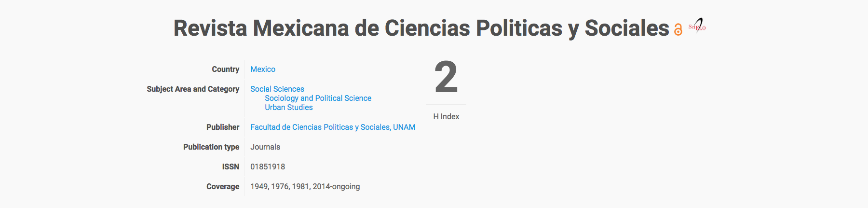The height and width of the screenshot is (208, 868).
Task: Select the Social Sciences subject area link
Action: [277, 89]
